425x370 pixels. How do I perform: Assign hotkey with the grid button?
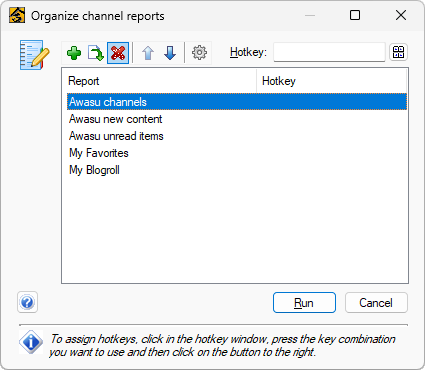pos(399,52)
